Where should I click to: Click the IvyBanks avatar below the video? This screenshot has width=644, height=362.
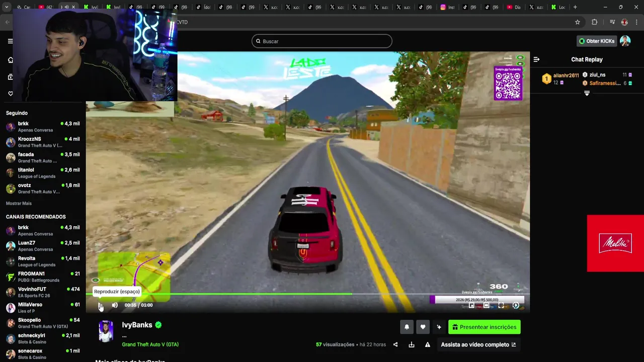(106, 332)
